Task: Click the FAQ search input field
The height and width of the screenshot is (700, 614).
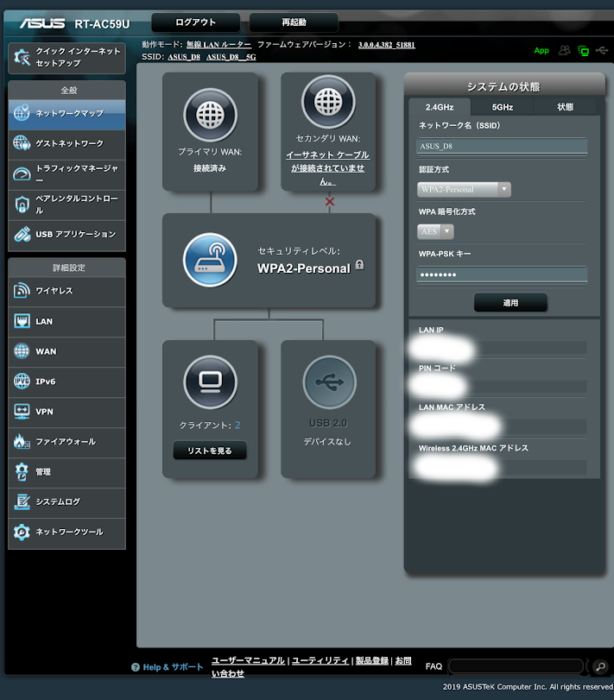Action: pyautogui.click(x=516, y=666)
